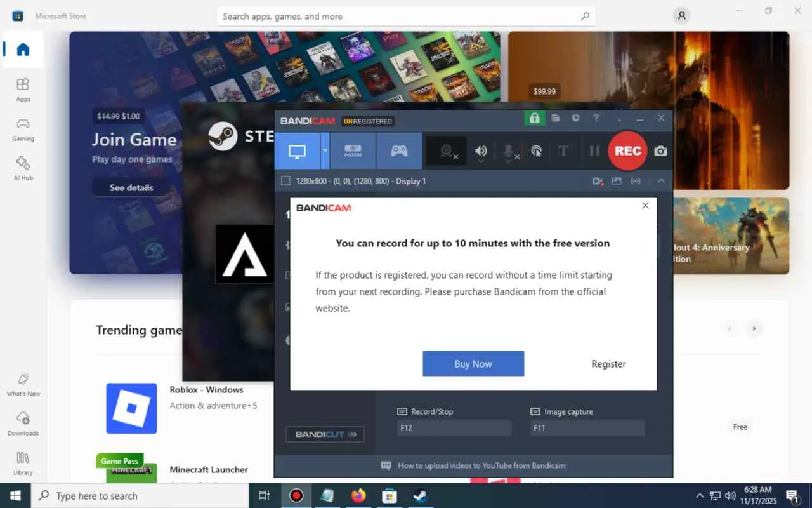Open Library in Microsoft Store sidebar
Screen dimensions: 812x508
click(x=23, y=464)
